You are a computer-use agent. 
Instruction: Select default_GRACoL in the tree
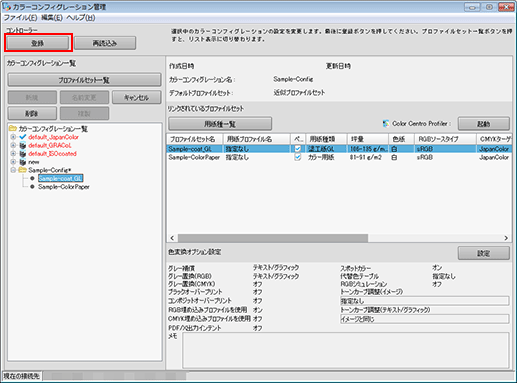tap(50, 145)
